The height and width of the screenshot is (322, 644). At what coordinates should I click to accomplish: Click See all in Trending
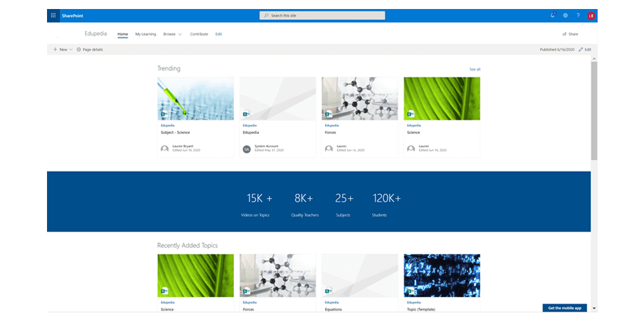point(475,70)
